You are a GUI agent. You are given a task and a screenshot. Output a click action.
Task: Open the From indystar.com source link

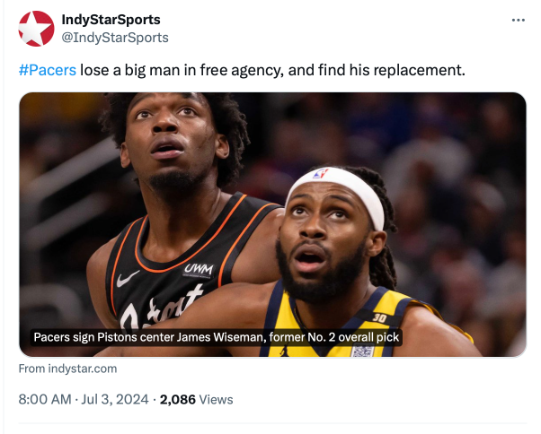pos(68,368)
